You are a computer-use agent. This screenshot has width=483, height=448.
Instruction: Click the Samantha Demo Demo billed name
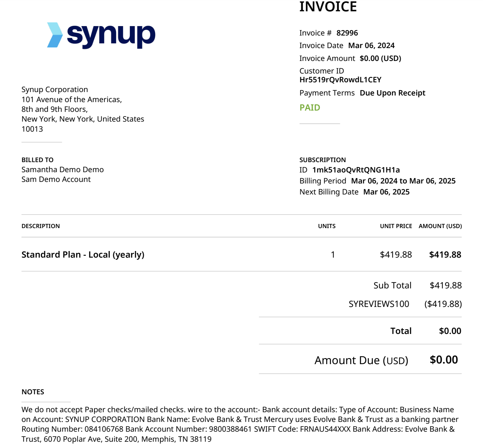click(63, 170)
